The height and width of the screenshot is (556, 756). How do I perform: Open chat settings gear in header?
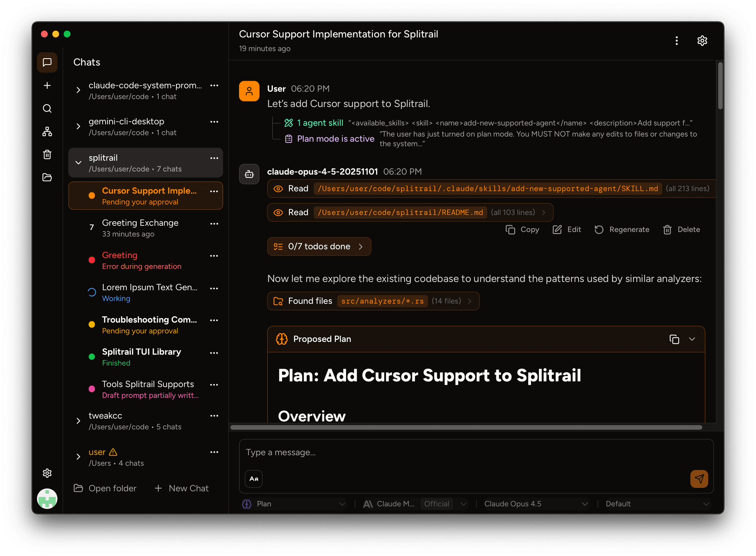(702, 41)
